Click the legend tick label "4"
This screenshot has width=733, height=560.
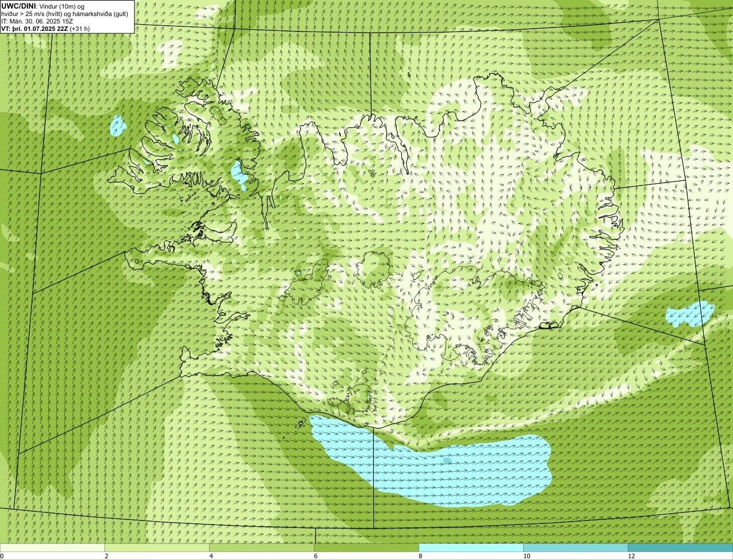tap(211, 556)
